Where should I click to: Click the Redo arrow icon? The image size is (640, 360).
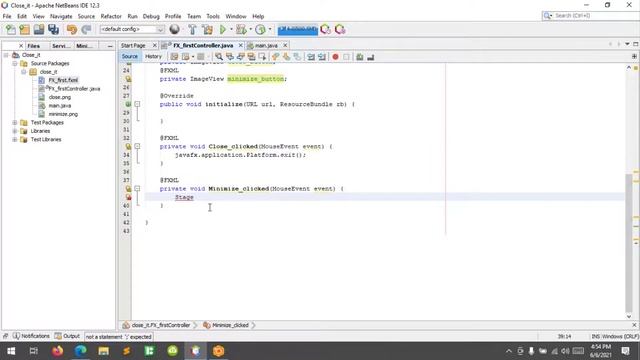[x=86, y=29]
